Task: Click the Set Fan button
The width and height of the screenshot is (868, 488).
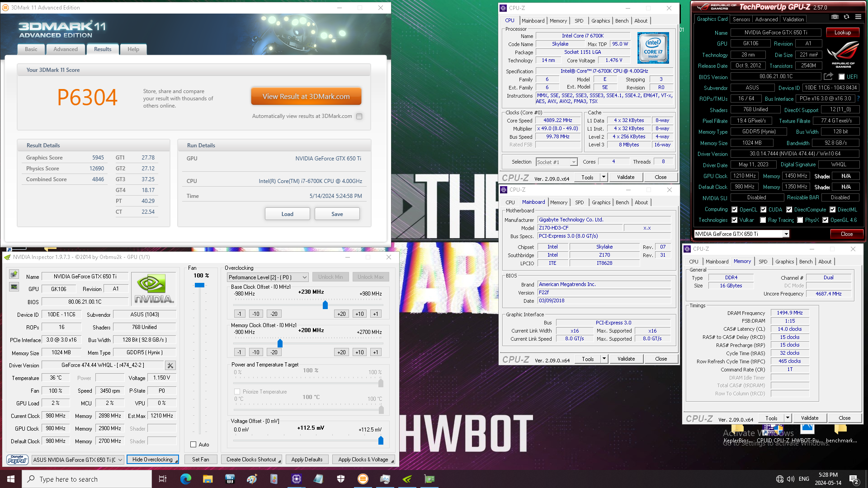Action: pyautogui.click(x=201, y=460)
